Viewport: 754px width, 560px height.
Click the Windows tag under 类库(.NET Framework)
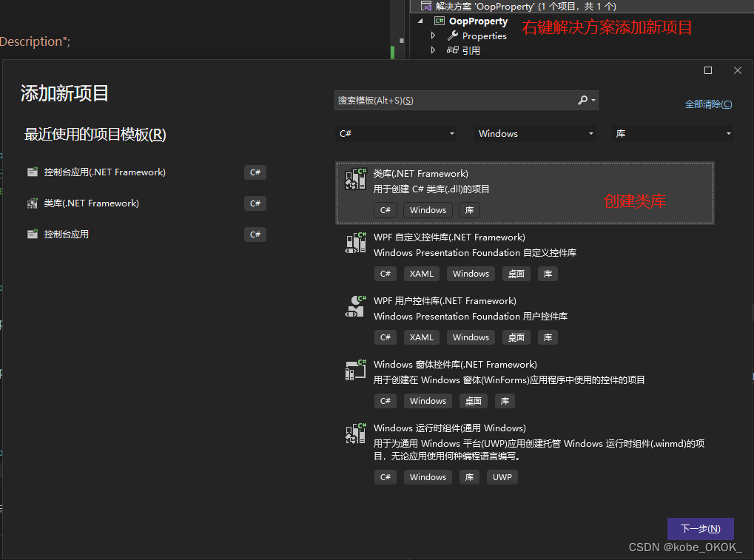[x=428, y=210]
